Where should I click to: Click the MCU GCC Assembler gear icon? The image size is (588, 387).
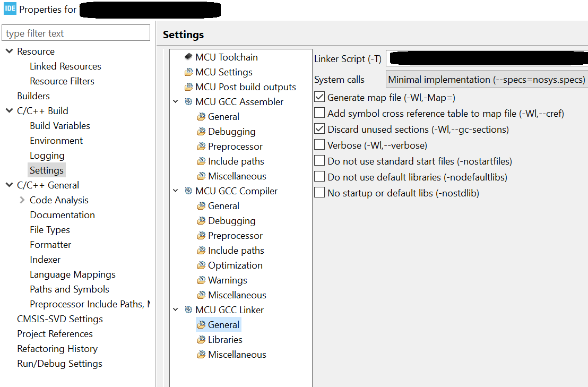click(188, 101)
